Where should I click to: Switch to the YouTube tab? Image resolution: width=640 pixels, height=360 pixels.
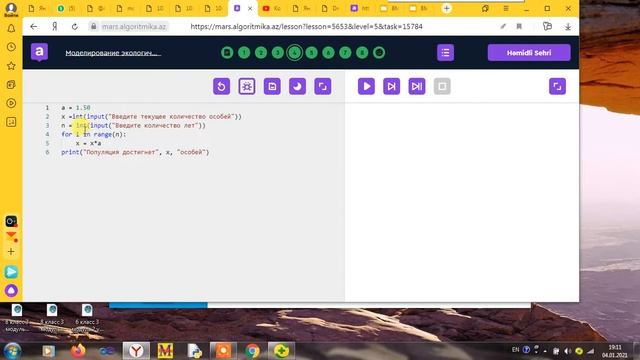tap(272, 8)
